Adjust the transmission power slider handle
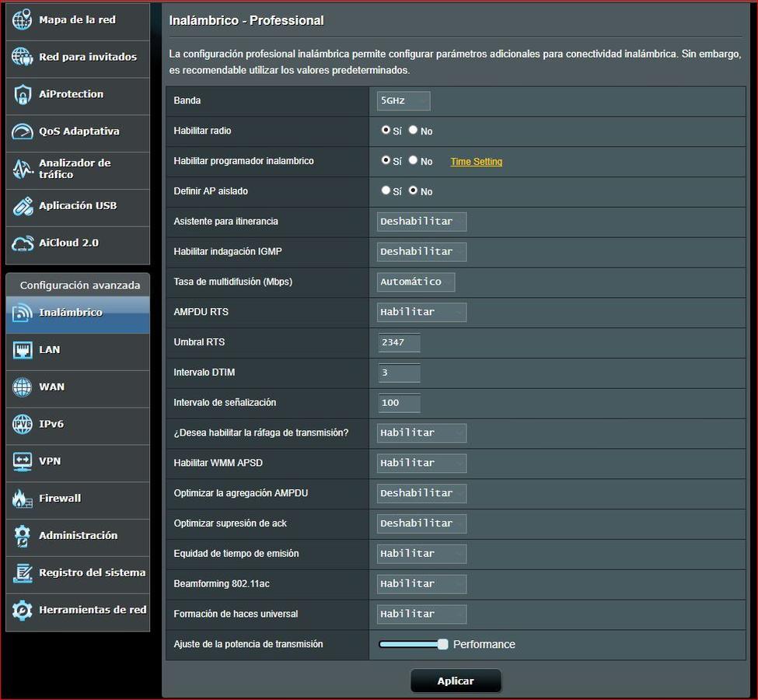Viewport: 758px width, 700px height. 442,644
